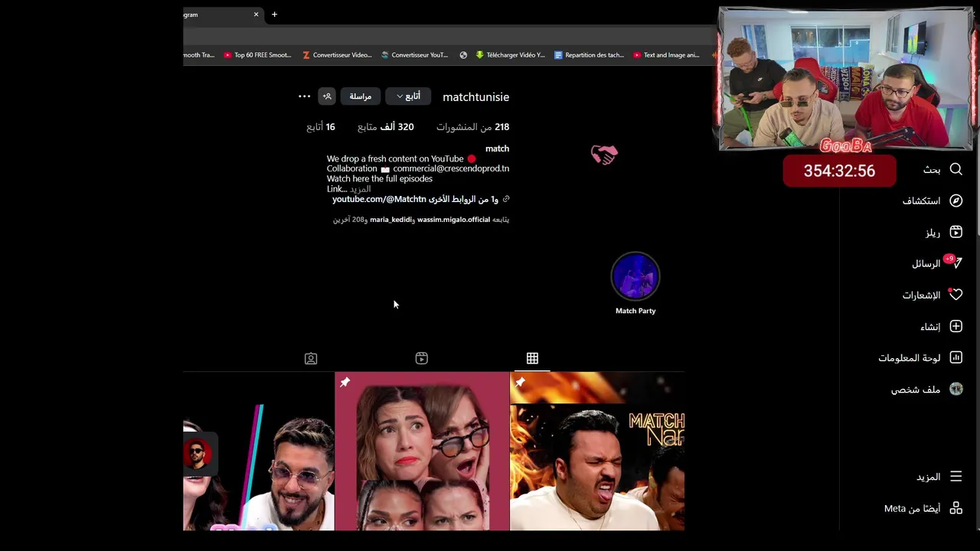Image resolution: width=980 pixels, height=551 pixels.
Task: Open profile (ملف شخصي) avatar icon
Action: pyautogui.click(x=955, y=389)
